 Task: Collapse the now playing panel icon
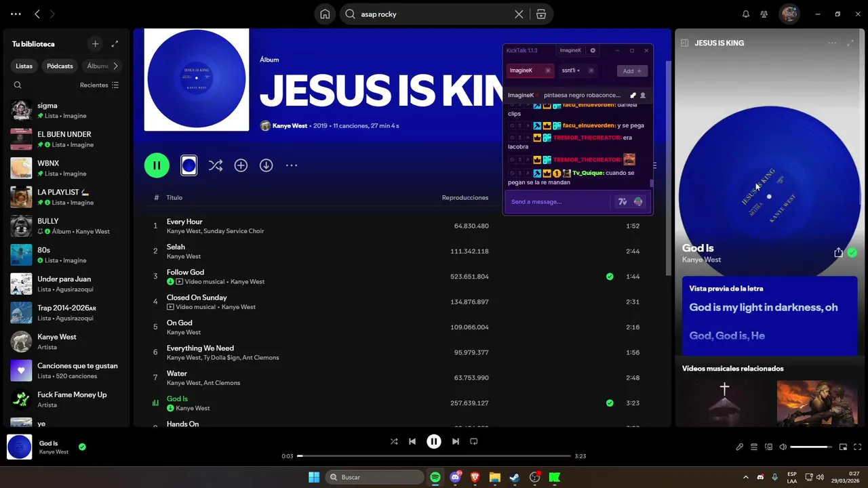[685, 43]
